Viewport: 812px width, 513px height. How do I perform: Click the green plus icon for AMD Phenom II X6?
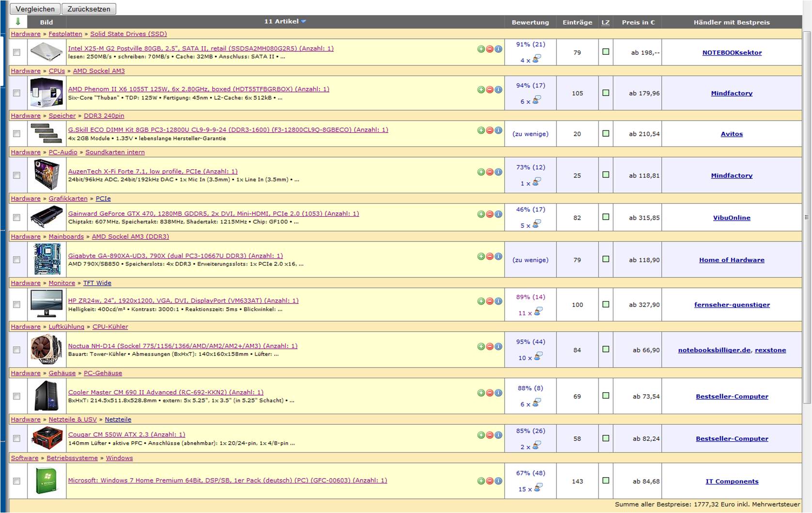coord(481,90)
